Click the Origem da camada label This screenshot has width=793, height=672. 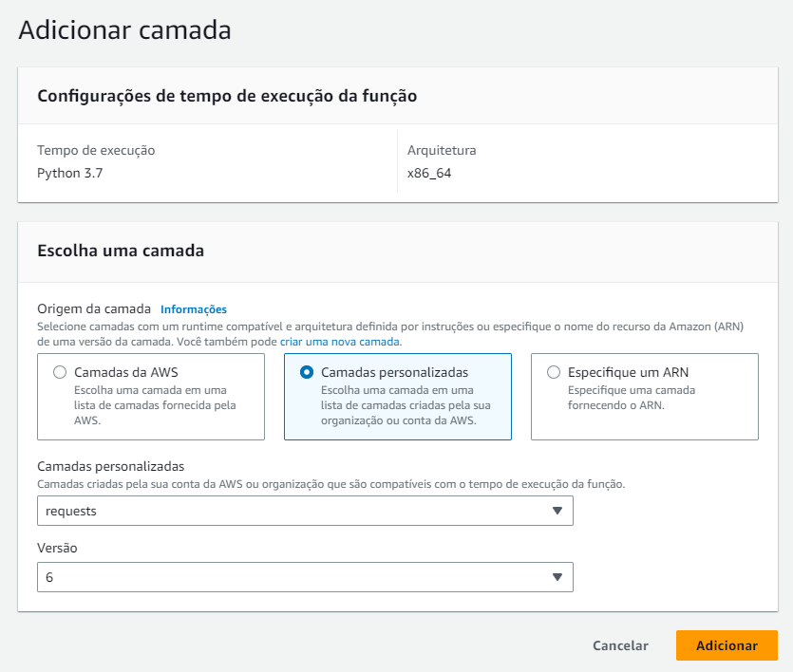click(94, 309)
